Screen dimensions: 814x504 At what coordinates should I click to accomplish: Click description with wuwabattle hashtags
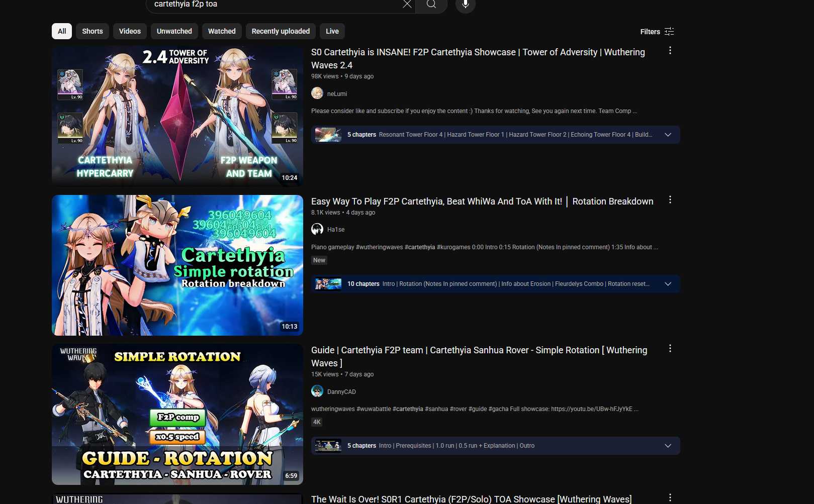click(475, 409)
